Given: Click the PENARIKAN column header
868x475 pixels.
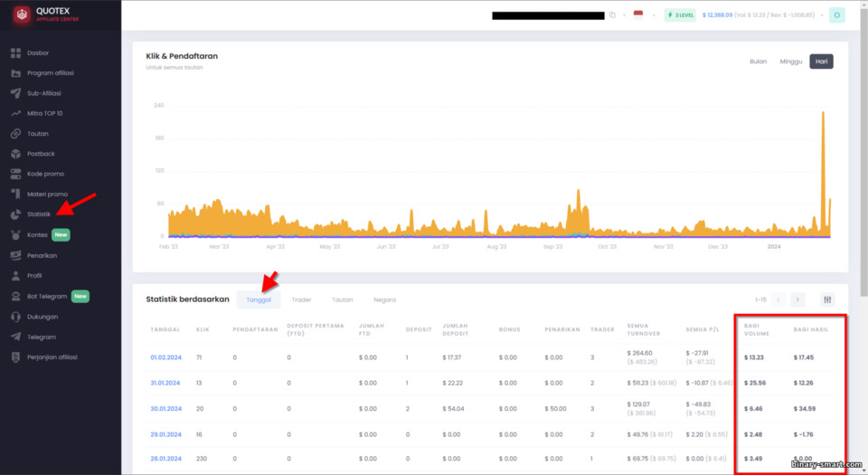Looking at the screenshot, I should click(562, 329).
